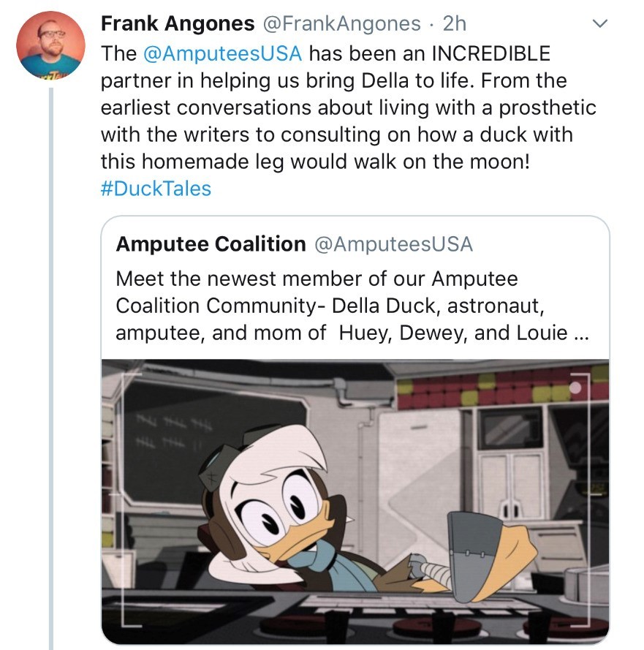Open the @FrankAngones handle link
Image resolution: width=644 pixels, height=650 pixels.
pos(342,23)
